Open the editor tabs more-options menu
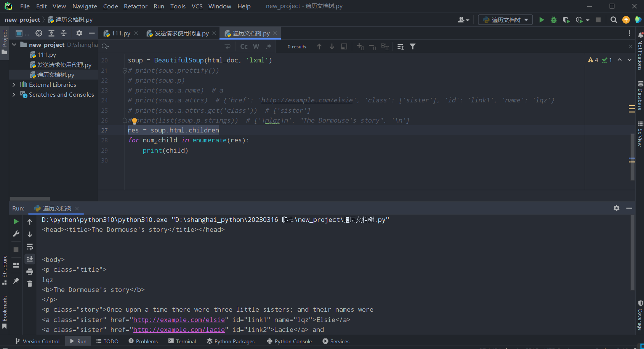Image resolution: width=644 pixels, height=349 pixels. 630,33
